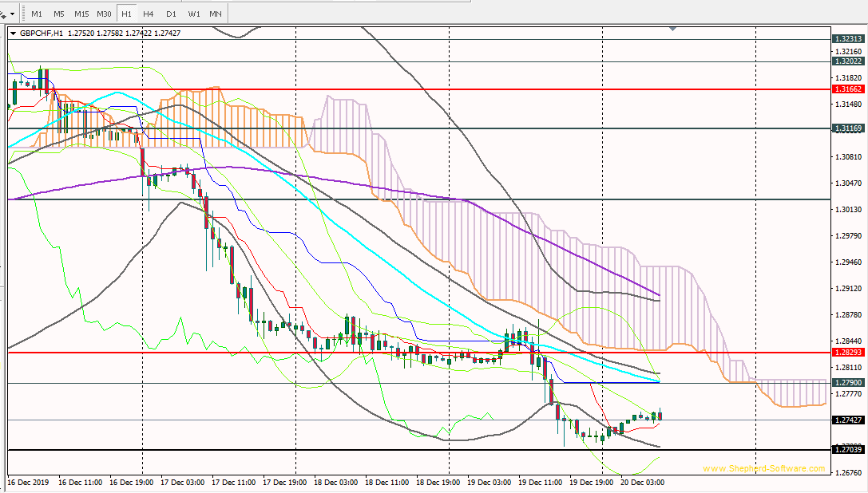This screenshot has height=493, width=868.
Task: Click the 1.30810 price axis value
Action: [x=849, y=156]
